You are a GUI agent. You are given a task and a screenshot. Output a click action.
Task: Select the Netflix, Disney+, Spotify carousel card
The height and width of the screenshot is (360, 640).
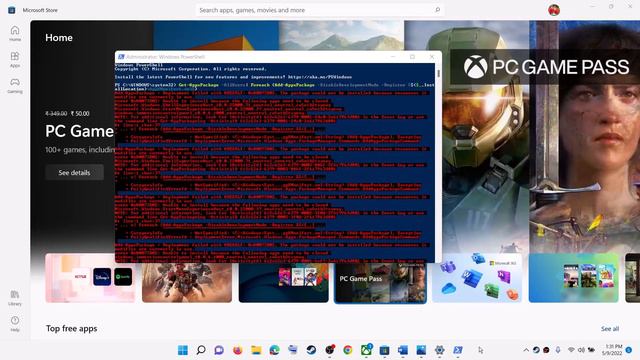[x=90, y=278]
